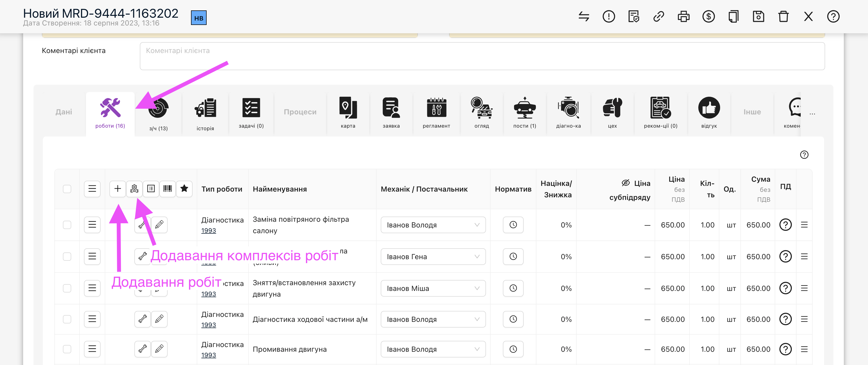Open mechanic dropdown for Діагностика ходової частини

pos(433,319)
